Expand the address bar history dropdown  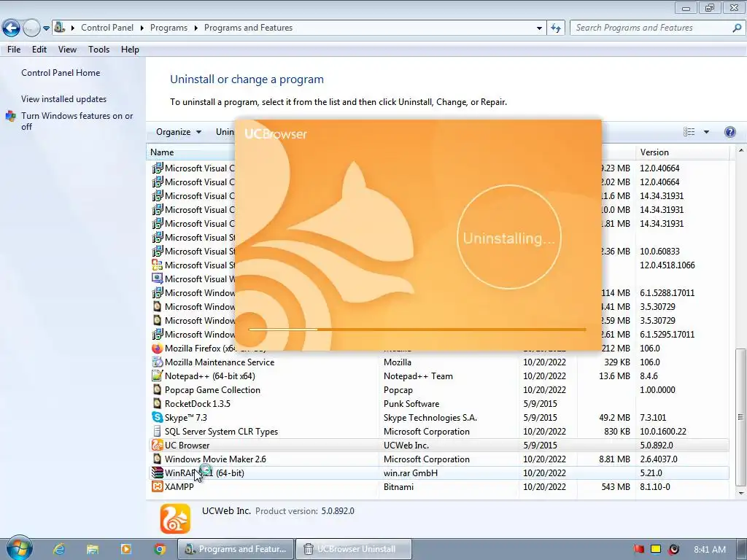coord(539,28)
